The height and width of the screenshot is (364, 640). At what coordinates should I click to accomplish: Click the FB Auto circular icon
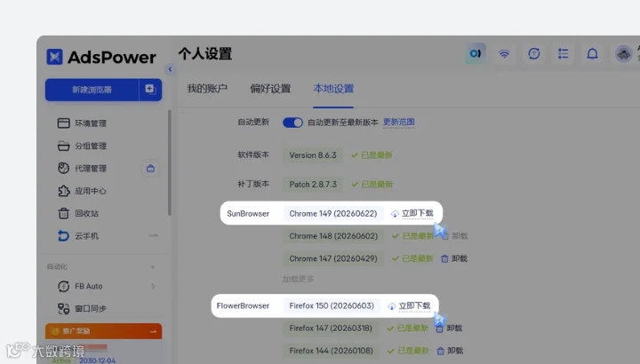point(64,286)
